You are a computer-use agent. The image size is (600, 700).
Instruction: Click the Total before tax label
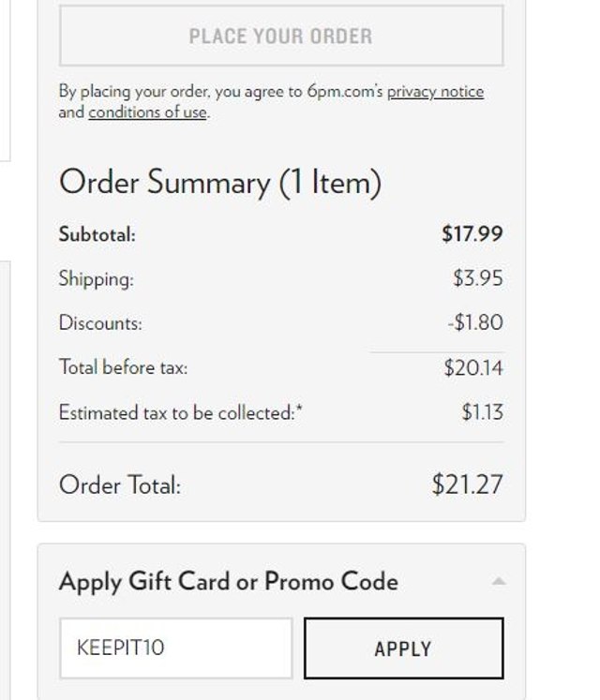click(124, 367)
